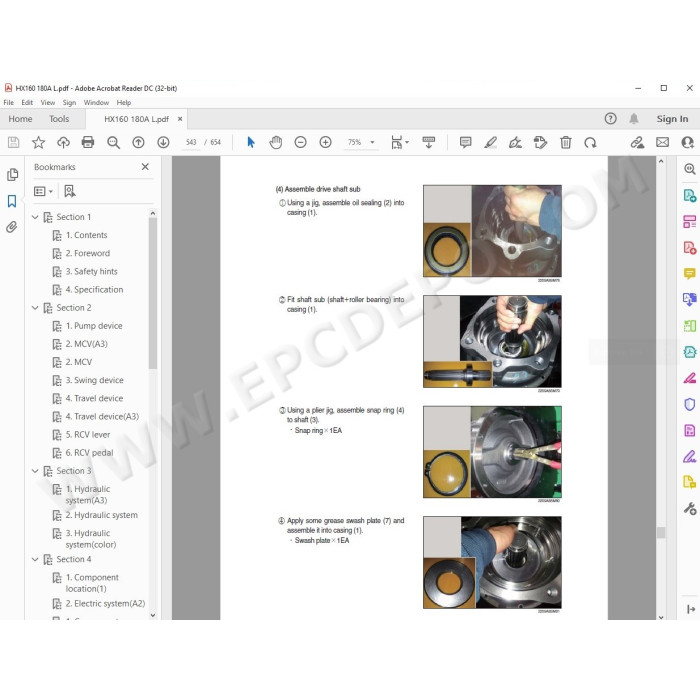
Task: Open bookmark 5. RCV lever
Action: tap(88, 435)
